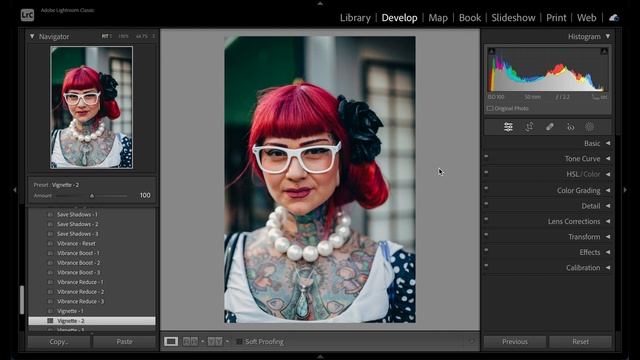Viewport: 640px width, 360px height.
Task: Apply the Vibrance Boost - 2 preset
Action: pos(78,263)
